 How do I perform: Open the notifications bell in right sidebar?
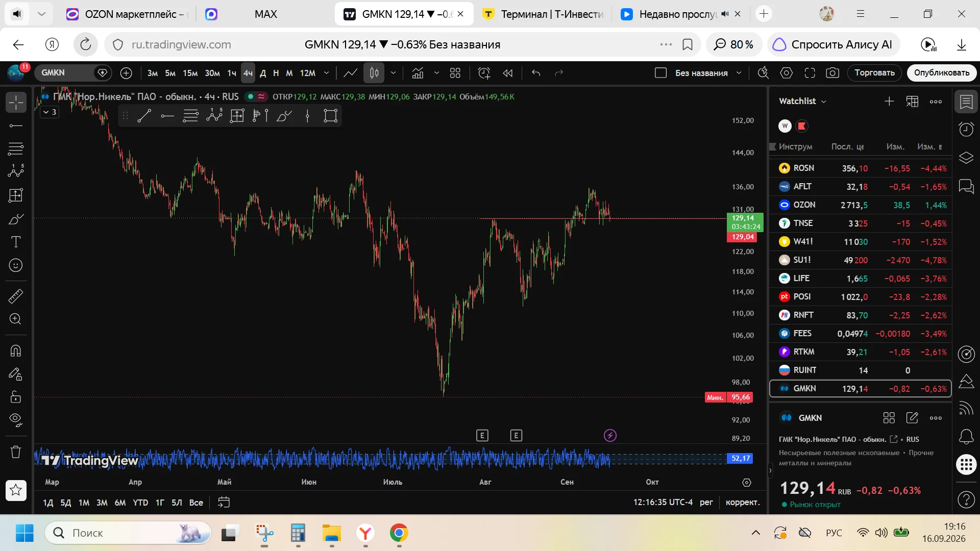(966, 437)
